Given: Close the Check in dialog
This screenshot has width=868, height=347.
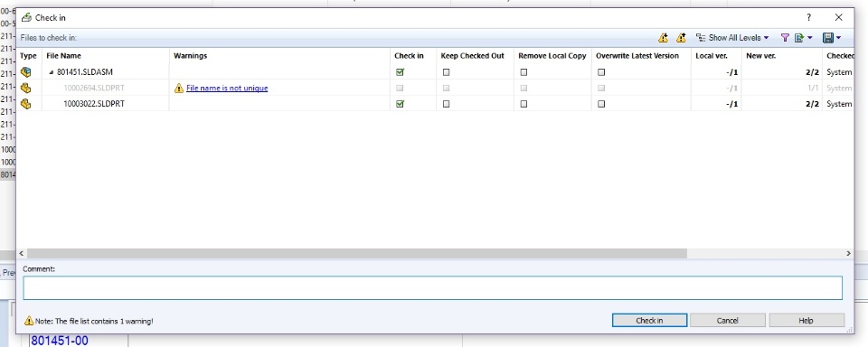Looking at the screenshot, I should 839,18.
